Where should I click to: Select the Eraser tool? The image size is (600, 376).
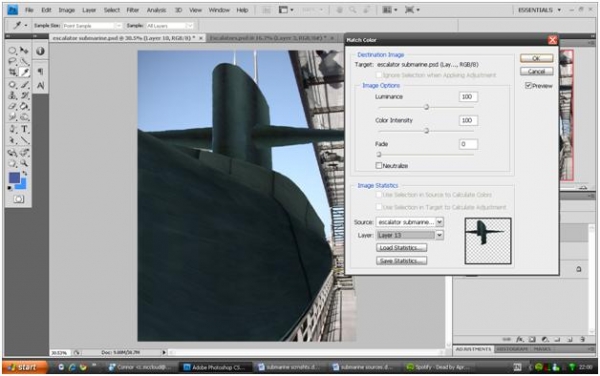pos(12,106)
